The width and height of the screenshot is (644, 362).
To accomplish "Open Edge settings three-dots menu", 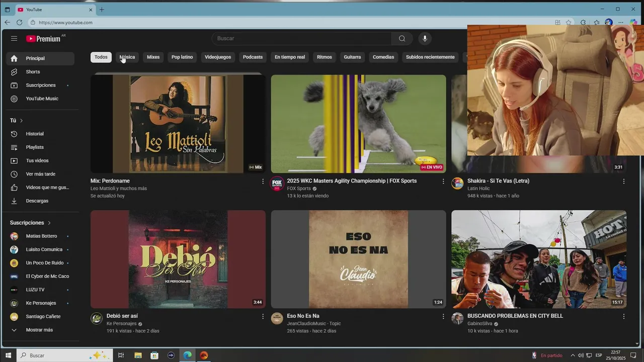I will [621, 23].
